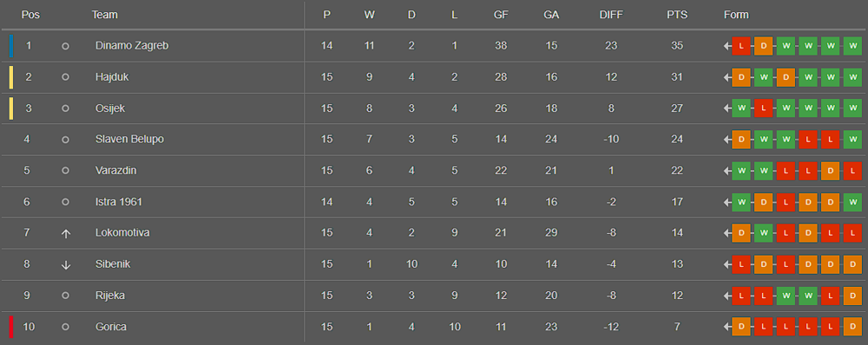Sort table by PTS column header
This screenshot has height=345, width=868.
677,15
